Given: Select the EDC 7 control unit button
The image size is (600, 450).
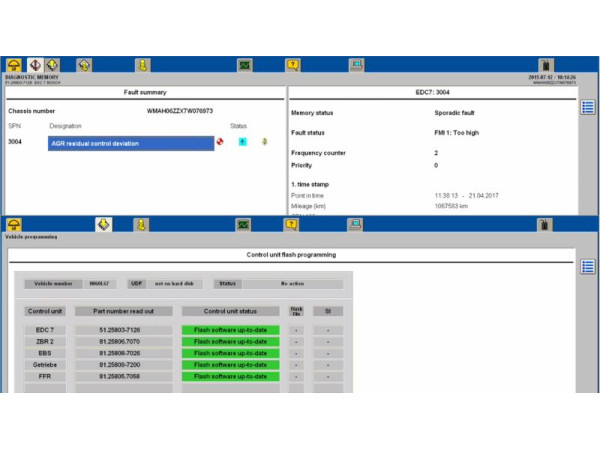Looking at the screenshot, I should pyautogui.click(x=45, y=329).
